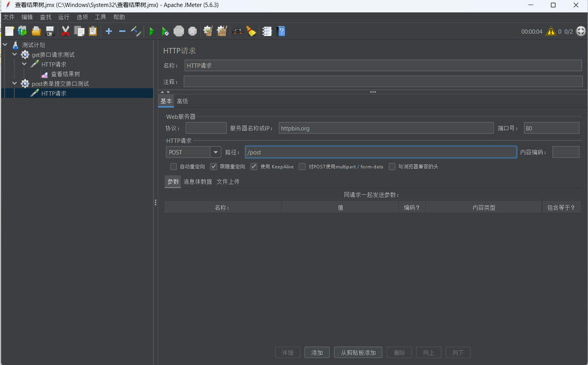The width and height of the screenshot is (588, 365).
Task: Open the 编辑 menu
Action: pyautogui.click(x=27, y=17)
